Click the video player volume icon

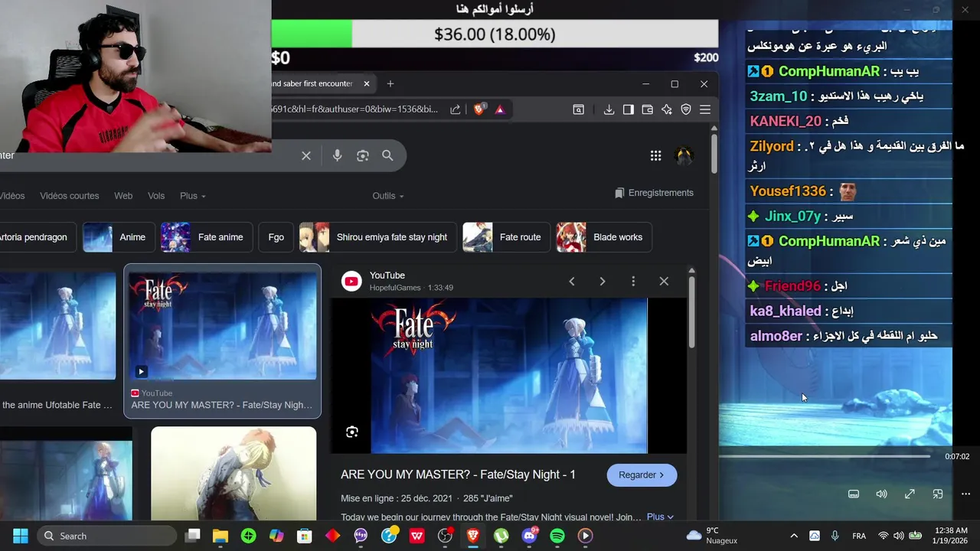point(881,494)
